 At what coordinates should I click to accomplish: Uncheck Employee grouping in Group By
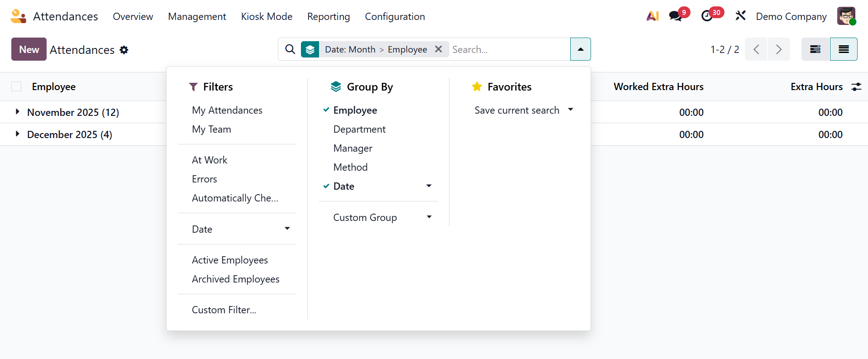coord(355,110)
